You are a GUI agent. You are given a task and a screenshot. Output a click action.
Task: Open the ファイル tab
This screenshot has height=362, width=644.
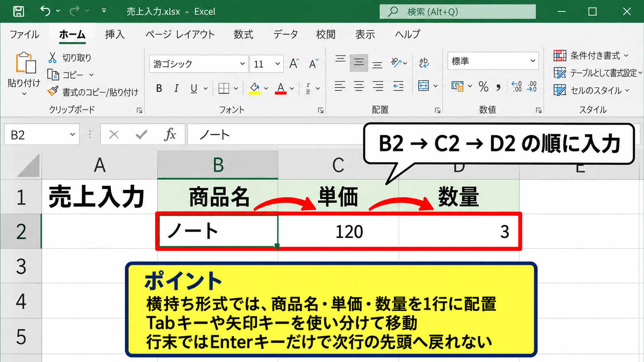click(x=24, y=35)
